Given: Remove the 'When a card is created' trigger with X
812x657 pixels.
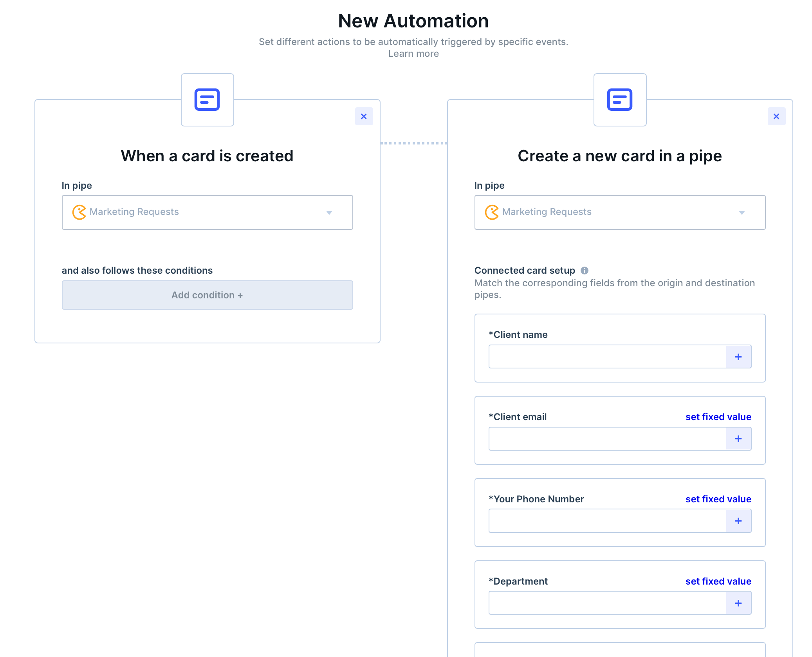Looking at the screenshot, I should (x=364, y=116).
